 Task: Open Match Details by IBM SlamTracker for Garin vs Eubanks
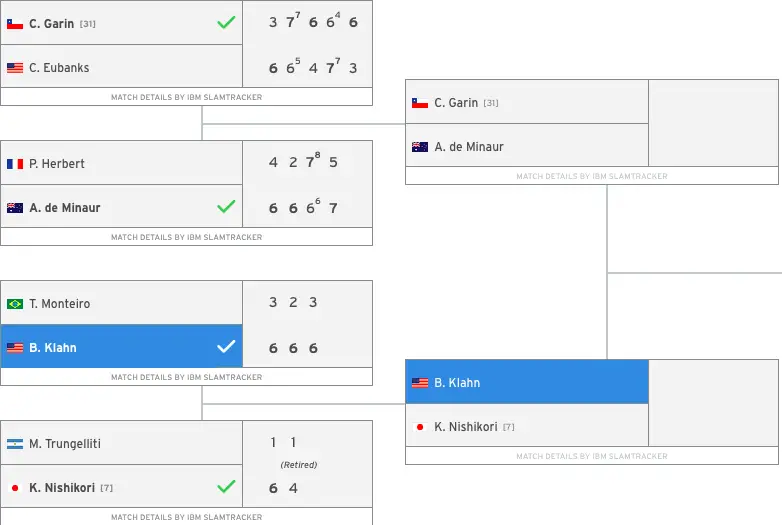coord(187,97)
